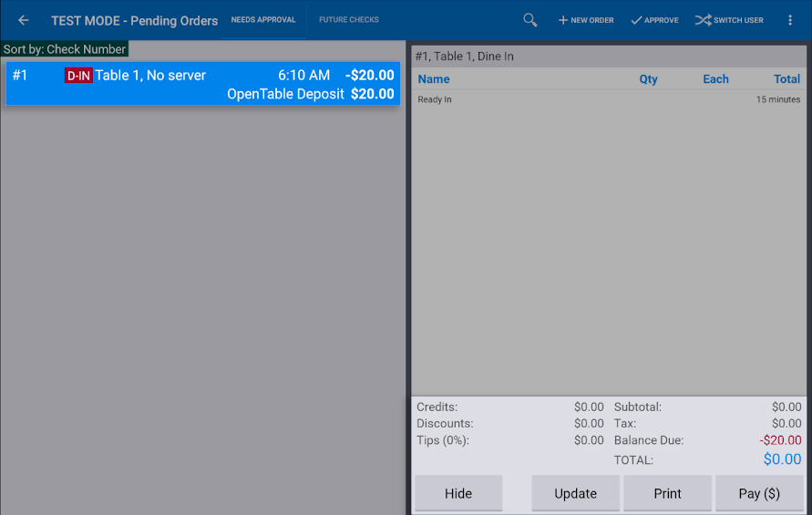812x515 pixels.
Task: Select order #1 Table 1 row
Action: coord(203,84)
